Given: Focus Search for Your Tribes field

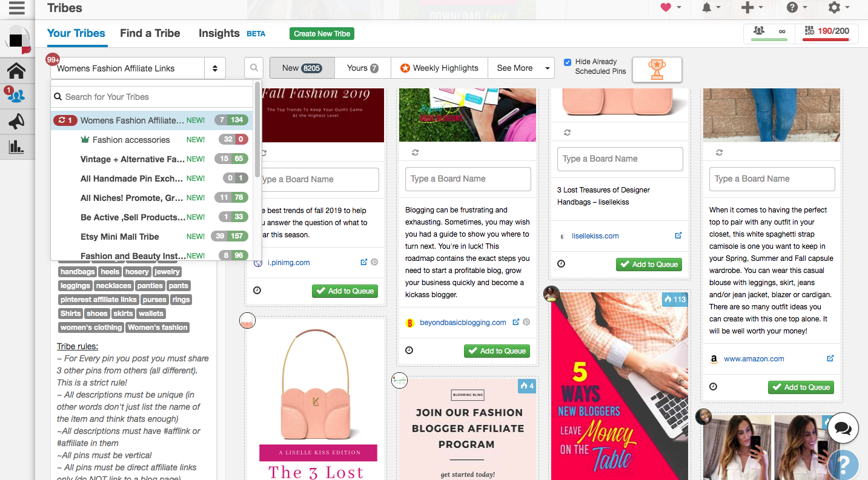Looking at the screenshot, I should (x=151, y=97).
